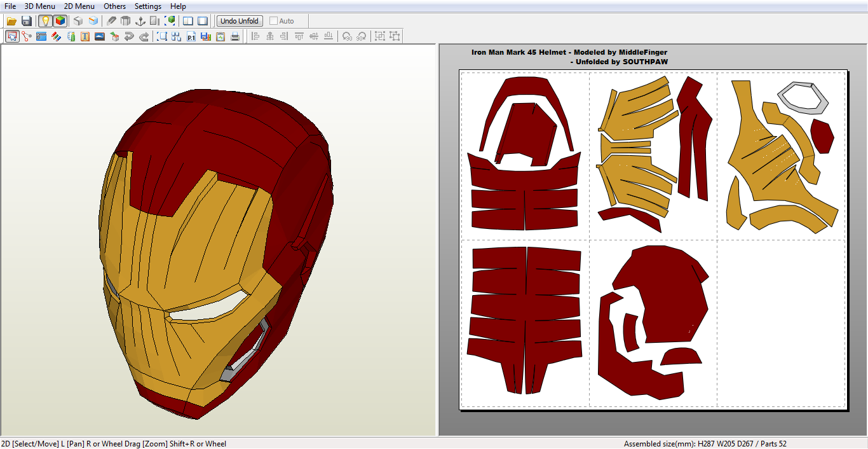Toggle the light bulb lighting button
The width and height of the screenshot is (868, 449).
pyautogui.click(x=45, y=21)
